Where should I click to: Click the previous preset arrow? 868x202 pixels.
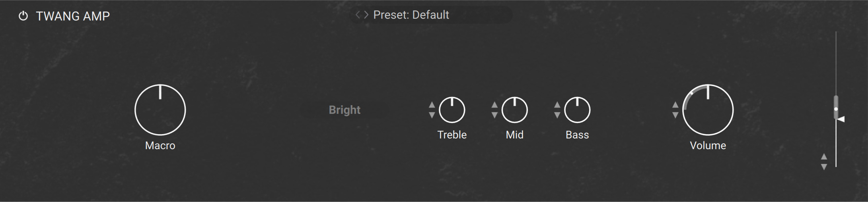coord(358,15)
